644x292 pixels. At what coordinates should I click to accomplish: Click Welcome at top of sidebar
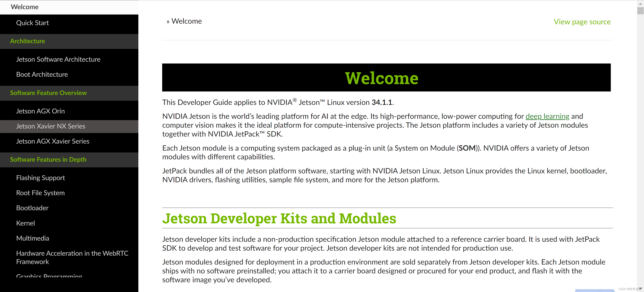[x=24, y=7]
